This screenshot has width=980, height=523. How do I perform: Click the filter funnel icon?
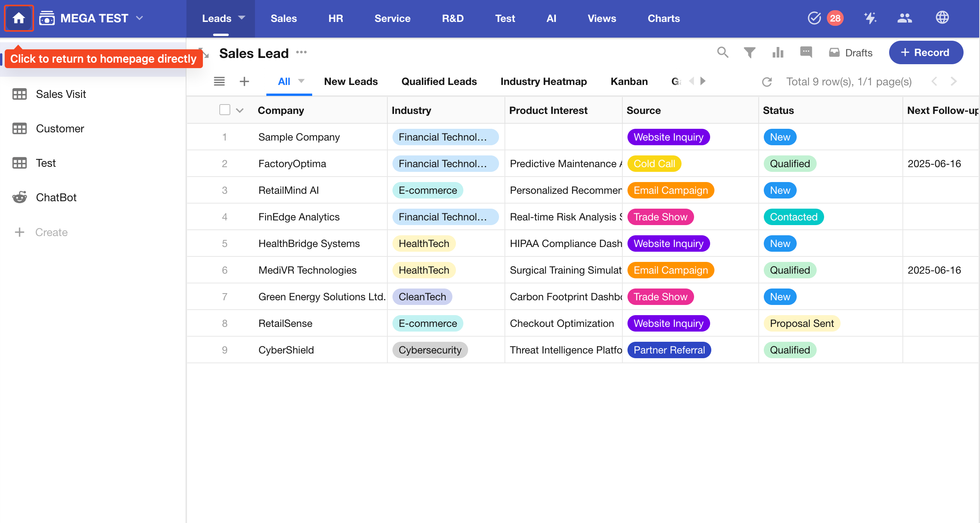[749, 52]
